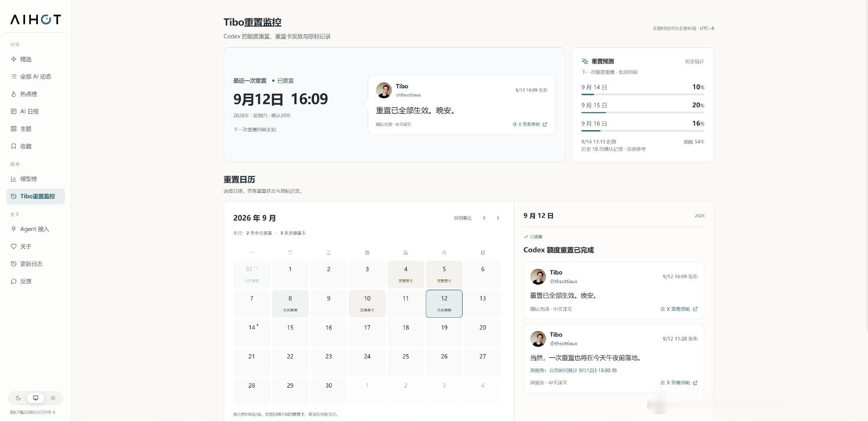Viewport: 868px width, 422px height.
Task: Click the Agent 接入 plug icon
Action: tap(14, 229)
